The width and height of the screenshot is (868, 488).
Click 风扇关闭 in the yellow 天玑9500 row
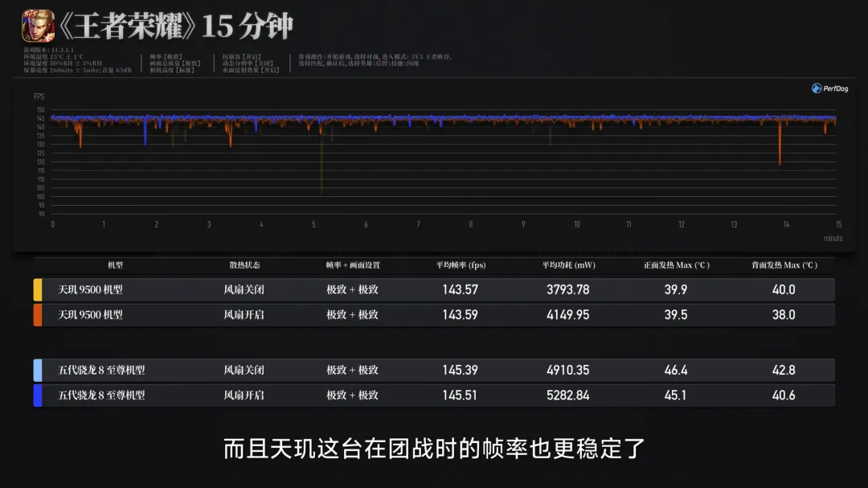point(244,289)
